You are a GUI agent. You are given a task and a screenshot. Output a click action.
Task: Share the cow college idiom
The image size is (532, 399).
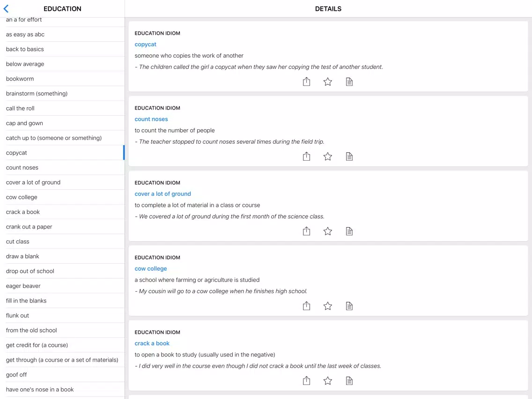[x=306, y=306]
